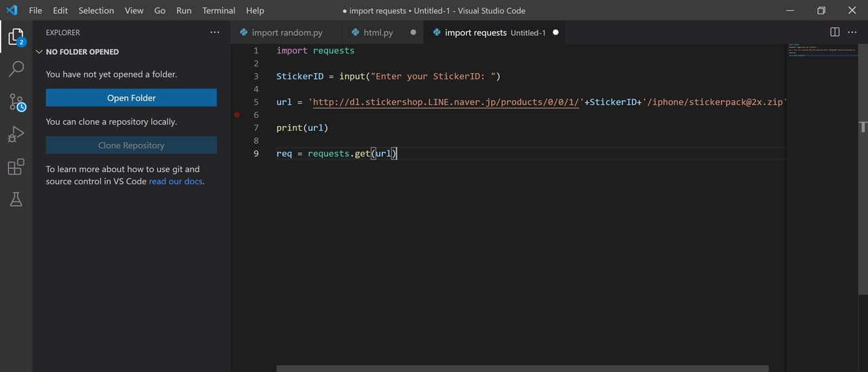Click the Clone Repository button

131,145
